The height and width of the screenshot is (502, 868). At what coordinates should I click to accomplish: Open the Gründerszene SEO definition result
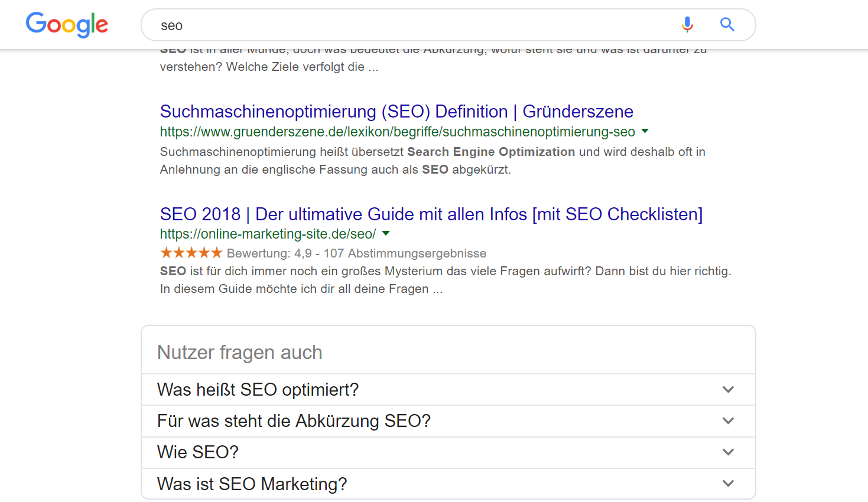pos(396,112)
